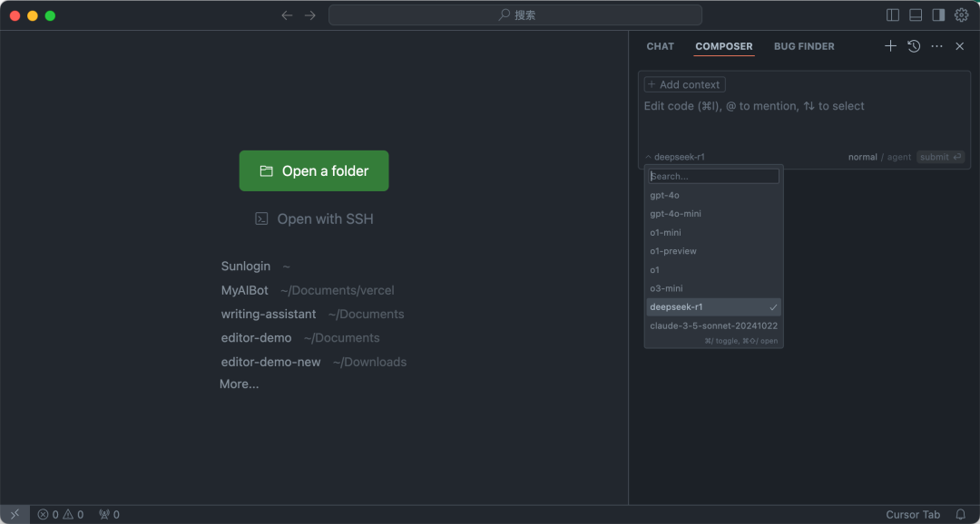Collapse the deepseek-r1 model selector
The height and width of the screenshot is (524, 980).
click(x=675, y=157)
